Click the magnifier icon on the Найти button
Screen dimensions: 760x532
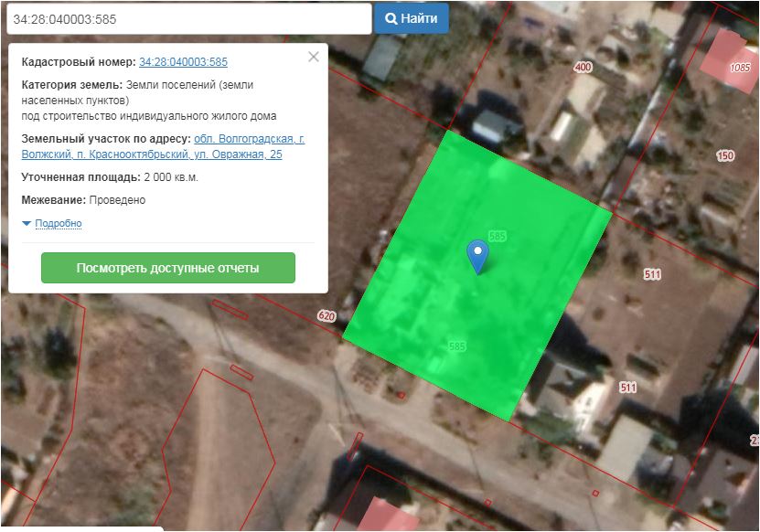pos(391,18)
